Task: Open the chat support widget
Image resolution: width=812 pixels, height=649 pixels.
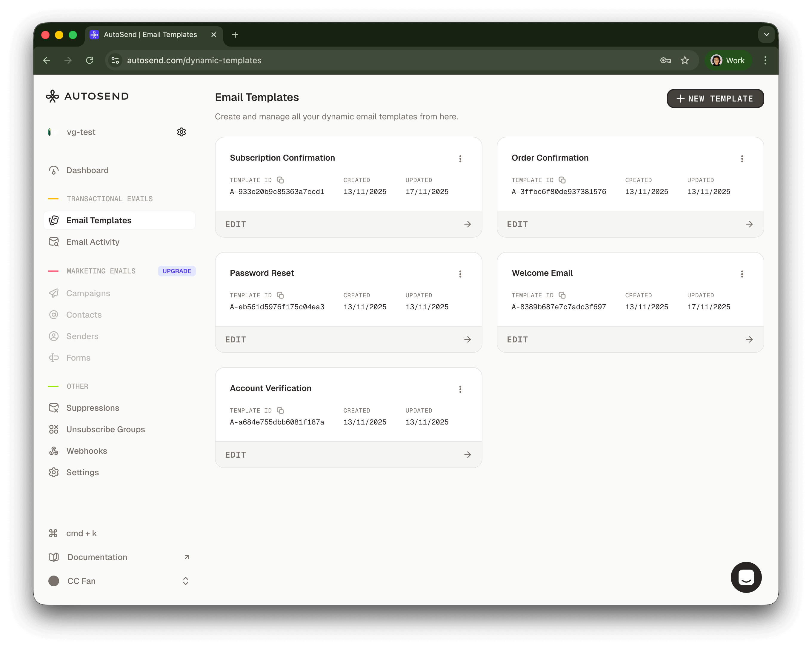Action: 746,577
